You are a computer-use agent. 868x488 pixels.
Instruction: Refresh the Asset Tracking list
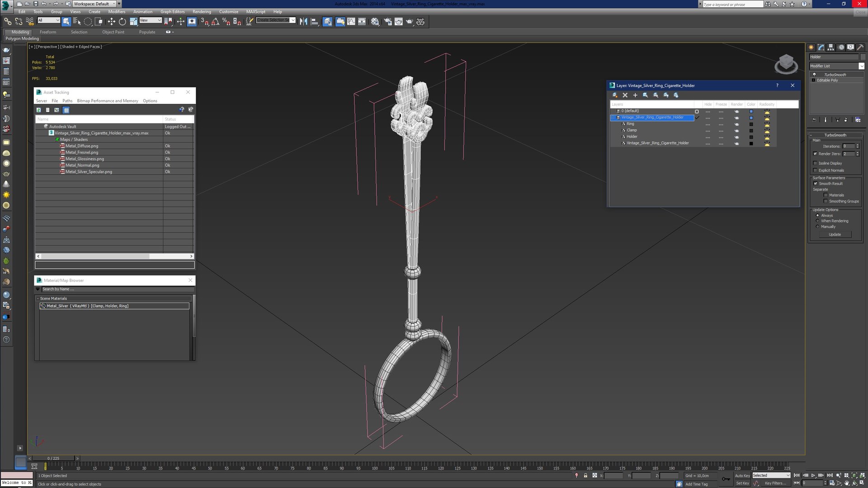pyautogui.click(x=39, y=110)
